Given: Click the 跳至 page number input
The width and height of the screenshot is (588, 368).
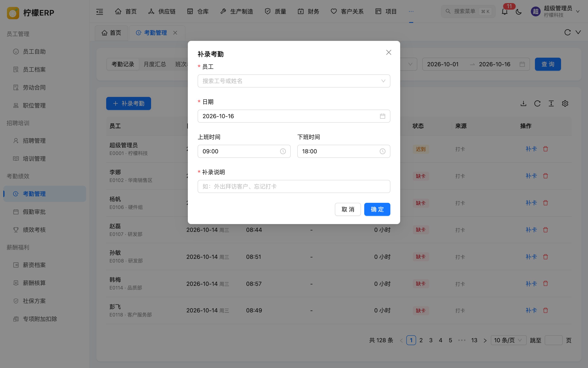Looking at the screenshot, I should 553,340.
